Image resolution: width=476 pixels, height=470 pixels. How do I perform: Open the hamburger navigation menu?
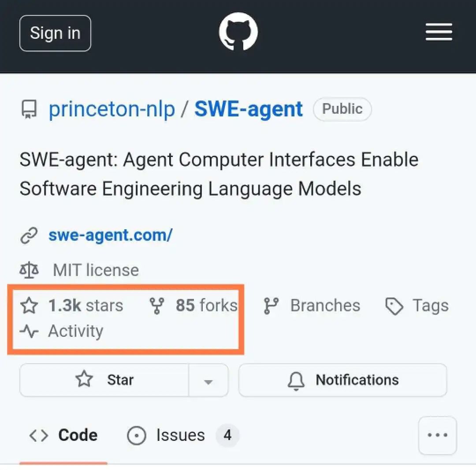(x=439, y=32)
